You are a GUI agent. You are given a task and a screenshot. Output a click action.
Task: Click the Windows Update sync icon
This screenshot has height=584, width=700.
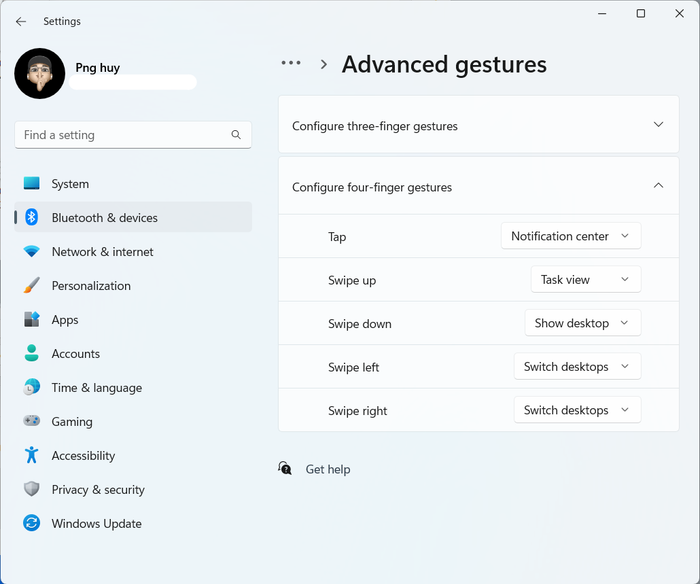(x=32, y=523)
